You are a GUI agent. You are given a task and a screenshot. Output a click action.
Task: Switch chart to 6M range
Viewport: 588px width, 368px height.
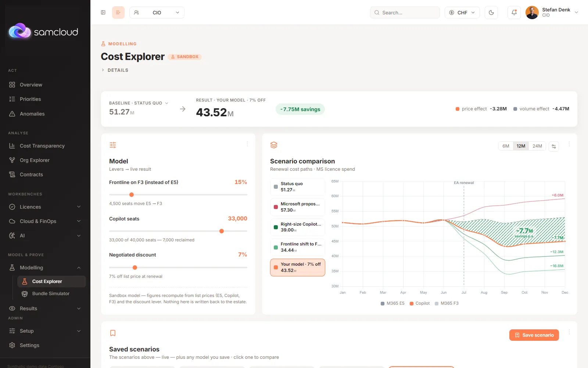[506, 146]
